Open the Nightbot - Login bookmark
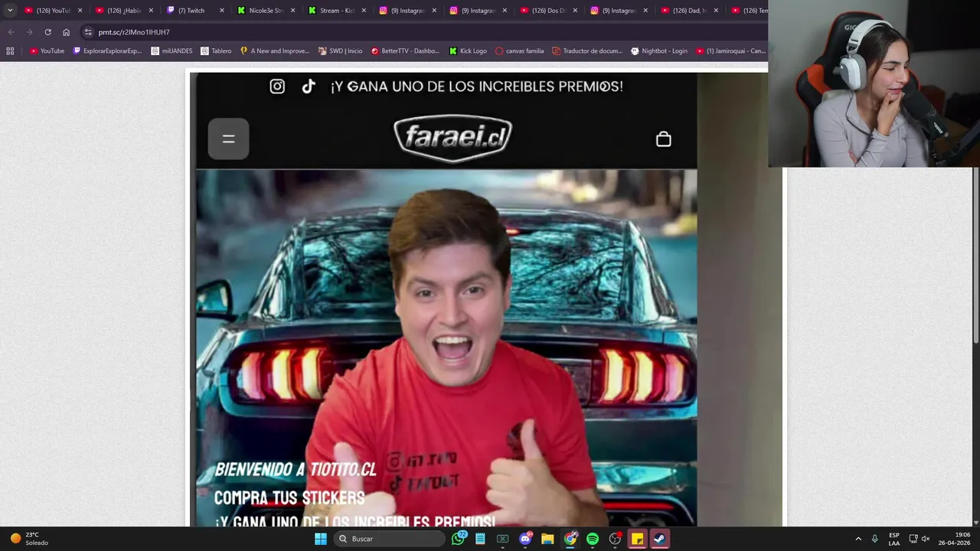 (658, 51)
